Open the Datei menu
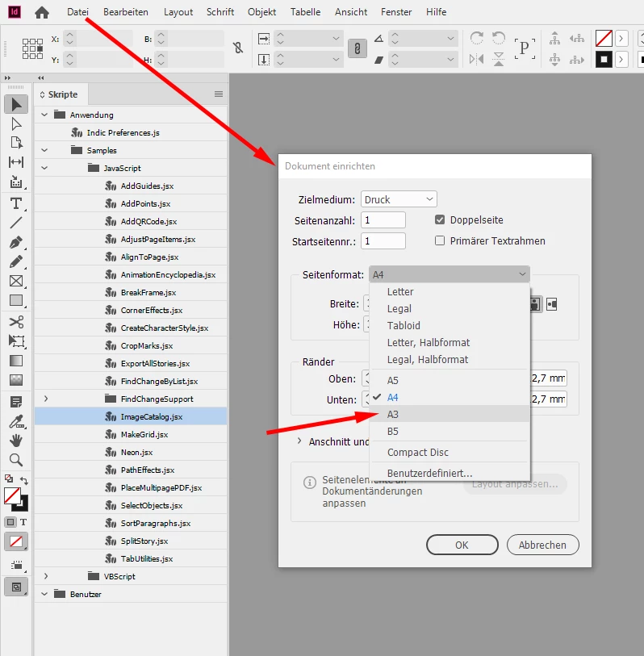This screenshot has height=656, width=644. click(x=77, y=12)
